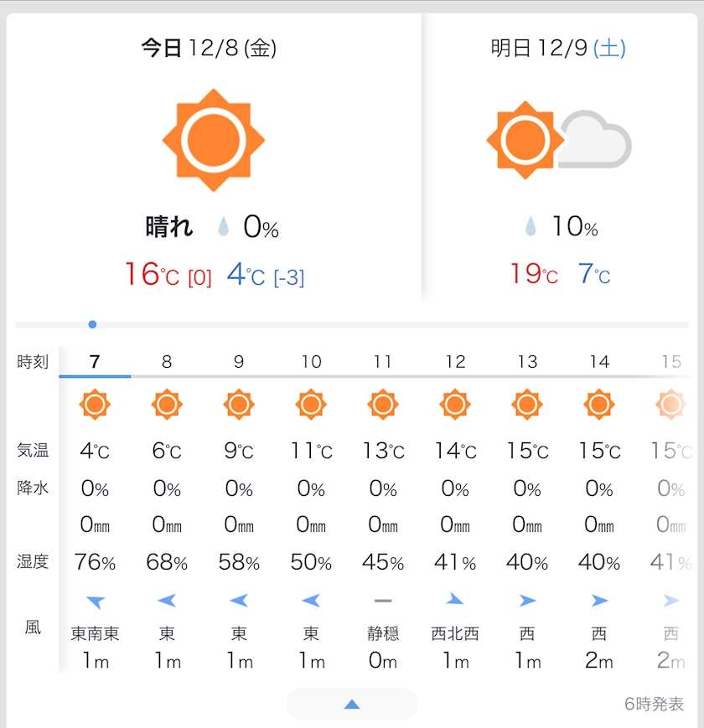704x728 pixels.
Task: Select the 7 o'clock hour tab
Action: pos(95,362)
